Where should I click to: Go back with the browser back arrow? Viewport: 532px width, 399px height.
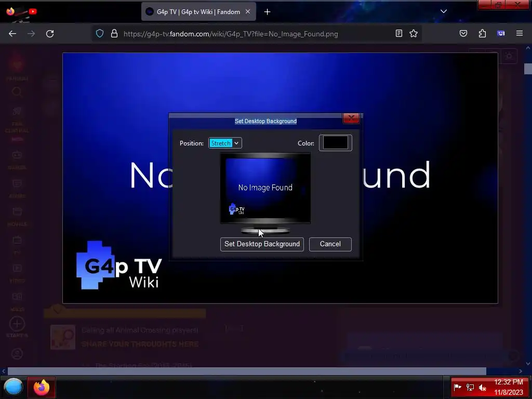point(12,34)
